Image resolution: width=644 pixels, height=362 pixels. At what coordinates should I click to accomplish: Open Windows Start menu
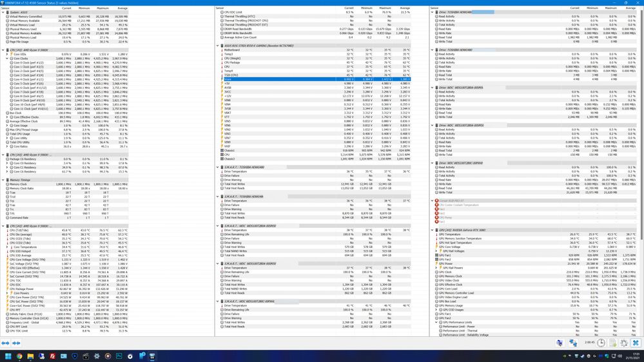pos(8,356)
